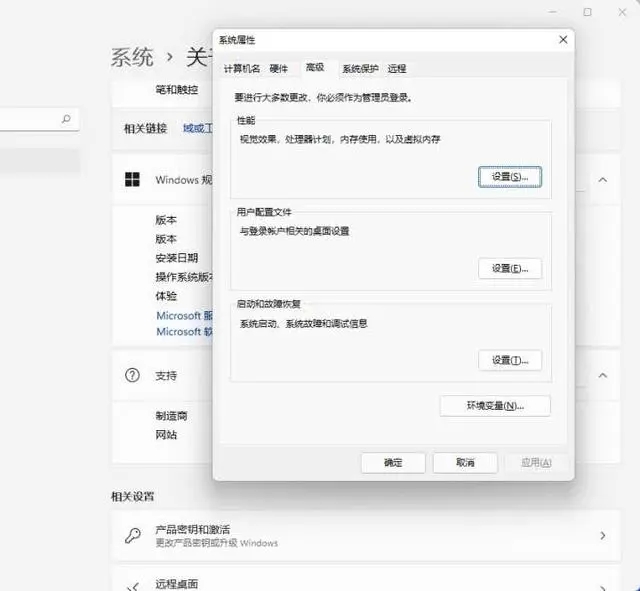Open the 产品密钥和激活 settings entry
This screenshot has width=640, height=591.
366,535
